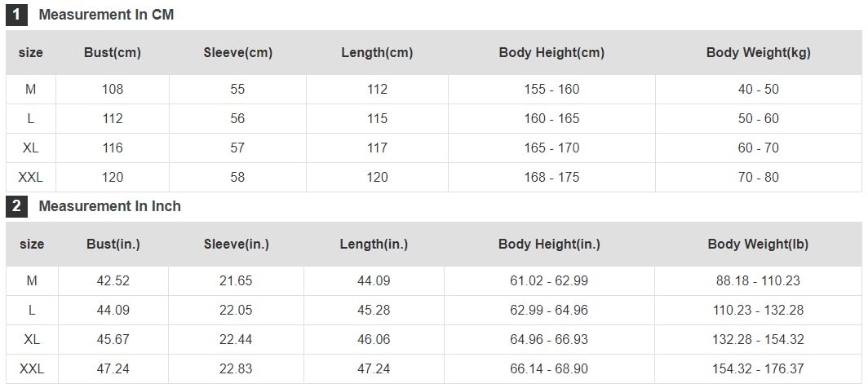Image resolution: width=868 pixels, height=388 pixels.
Task: Select the Measurement In Inch heading
Action: pyautogui.click(x=109, y=206)
